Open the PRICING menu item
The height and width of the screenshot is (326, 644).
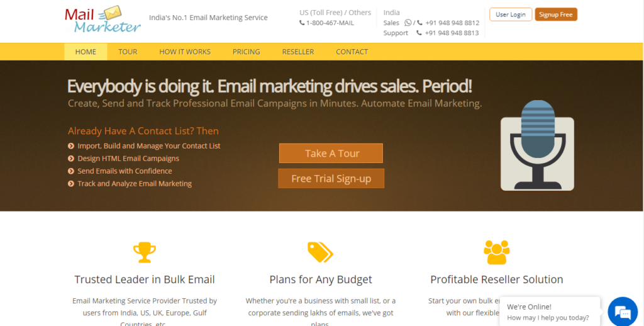coord(247,52)
